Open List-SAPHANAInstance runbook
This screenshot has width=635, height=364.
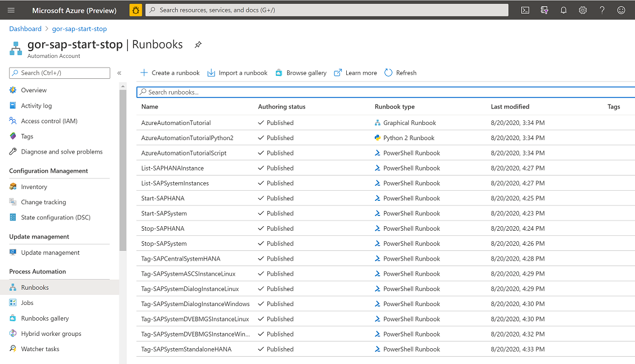click(x=172, y=168)
